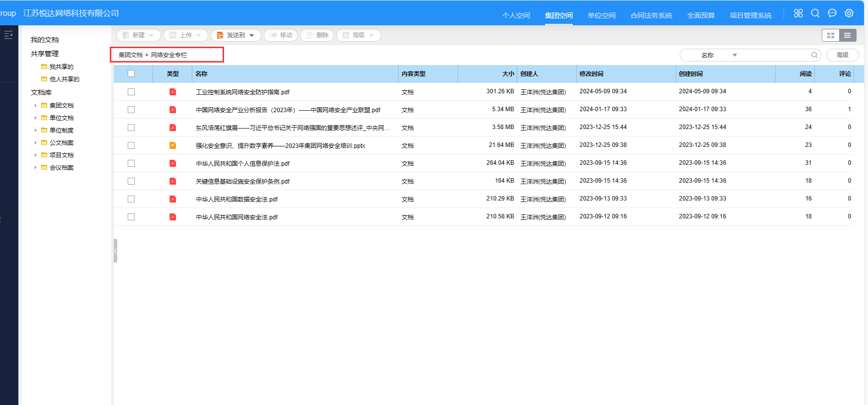Open the apps grid icon in header
Image resolution: width=868 pixels, height=405 pixels.
(x=798, y=13)
